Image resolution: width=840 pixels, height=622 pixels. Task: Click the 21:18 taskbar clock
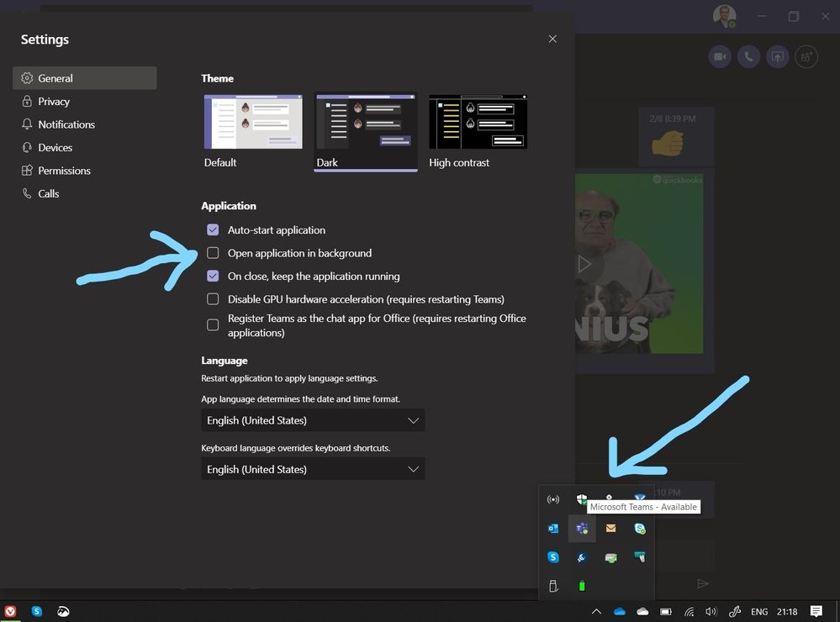pyautogui.click(x=787, y=611)
